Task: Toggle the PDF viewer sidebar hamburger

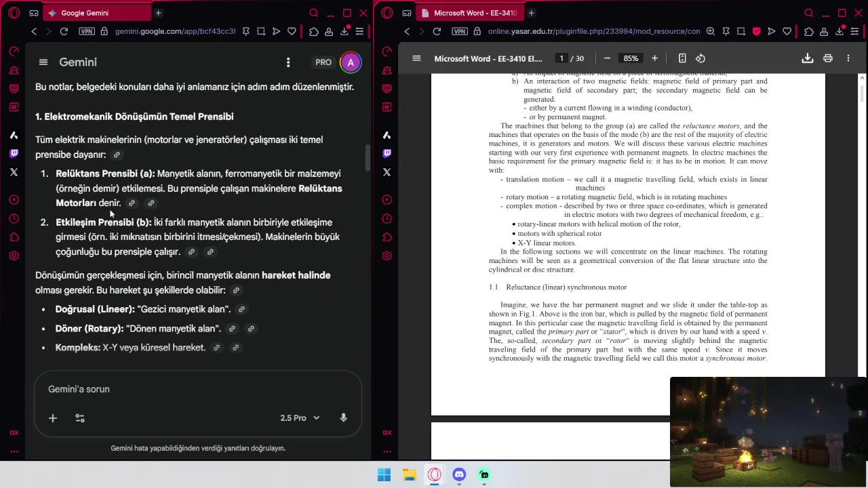Action: [x=416, y=58]
